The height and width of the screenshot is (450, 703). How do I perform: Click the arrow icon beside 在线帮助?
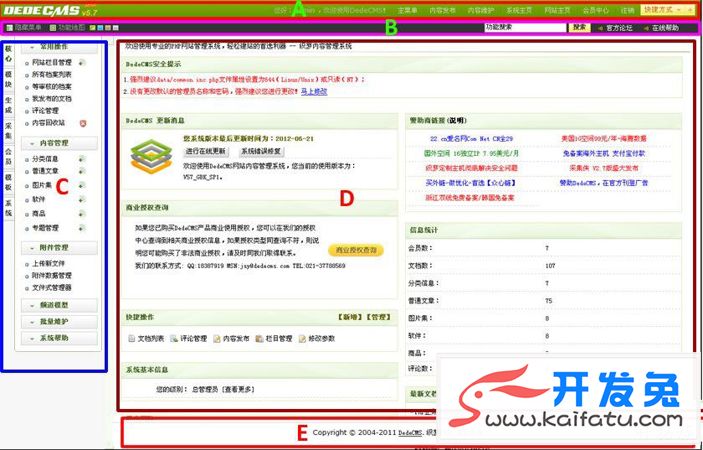646,28
